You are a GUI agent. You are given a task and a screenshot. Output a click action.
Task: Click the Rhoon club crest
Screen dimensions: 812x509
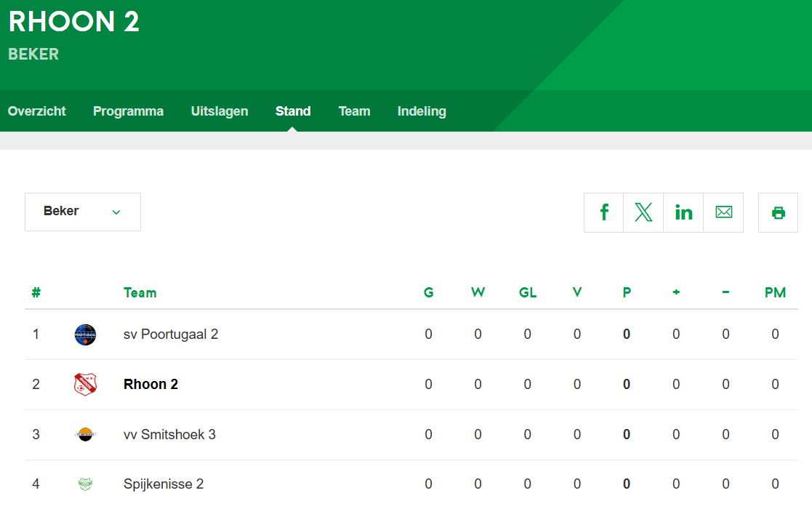tap(86, 384)
